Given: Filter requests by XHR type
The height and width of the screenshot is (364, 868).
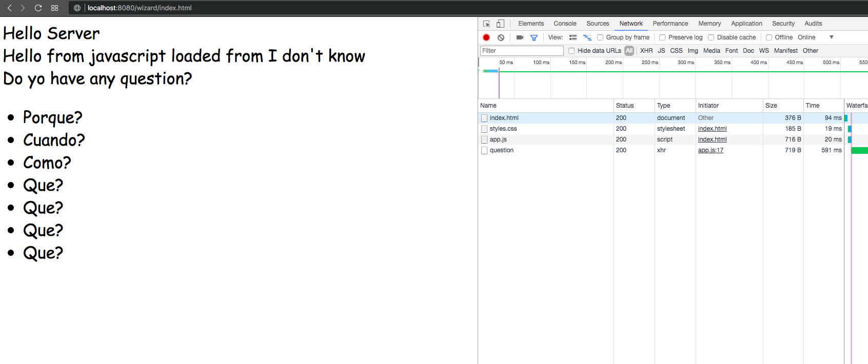Looking at the screenshot, I should (646, 51).
